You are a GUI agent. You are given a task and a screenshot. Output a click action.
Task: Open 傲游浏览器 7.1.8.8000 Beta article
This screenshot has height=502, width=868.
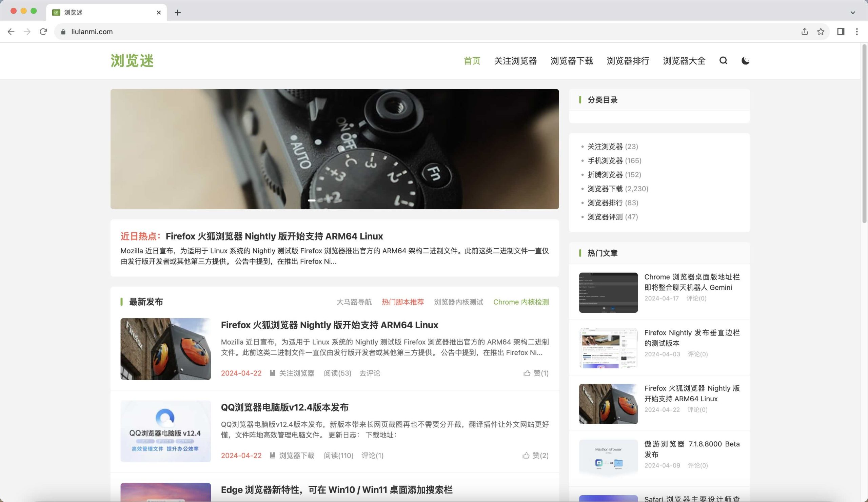pos(692,449)
